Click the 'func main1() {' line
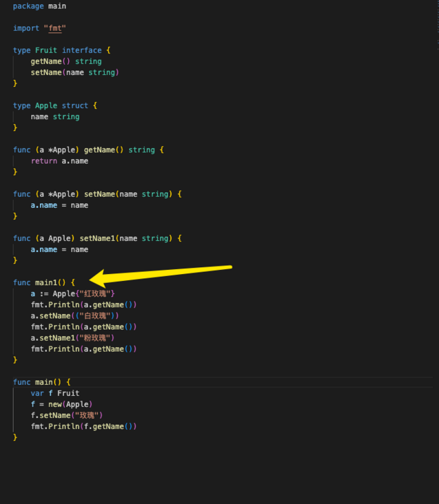The width and height of the screenshot is (439, 504). [x=44, y=282]
